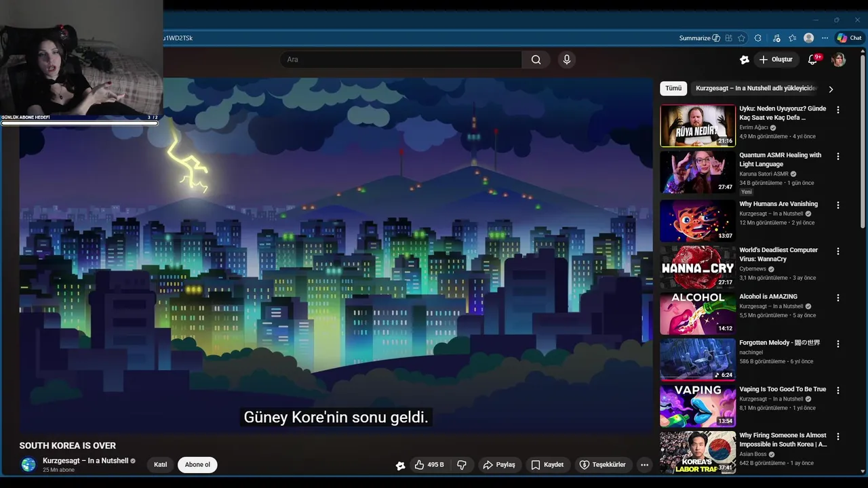Open media control music note icon
868x488 pixels.
776,38
